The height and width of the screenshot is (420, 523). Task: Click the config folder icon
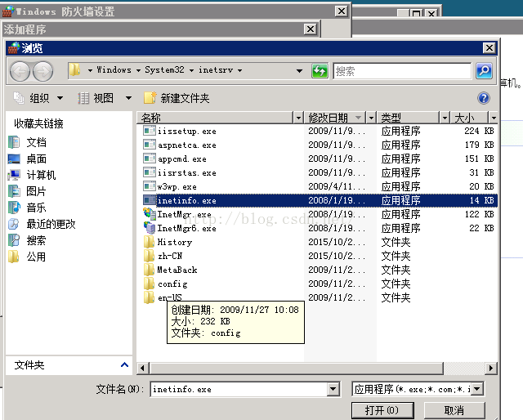149,284
